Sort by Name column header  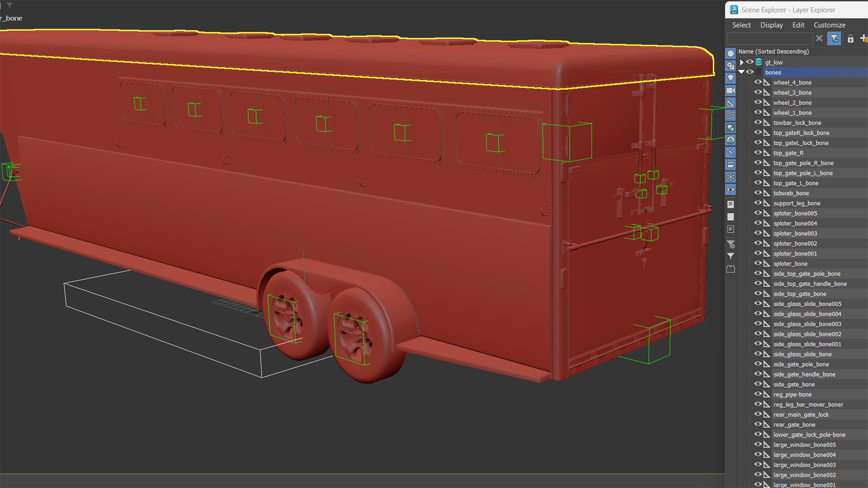point(774,52)
